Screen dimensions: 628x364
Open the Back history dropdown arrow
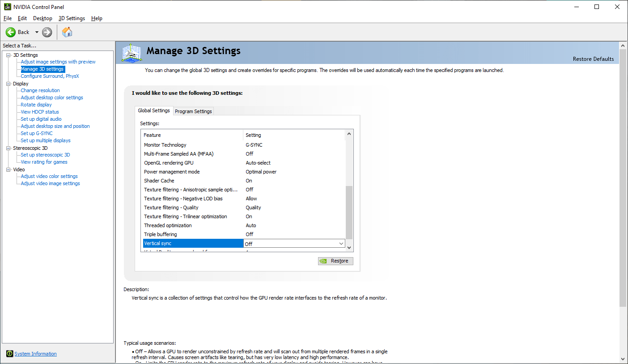pos(37,32)
